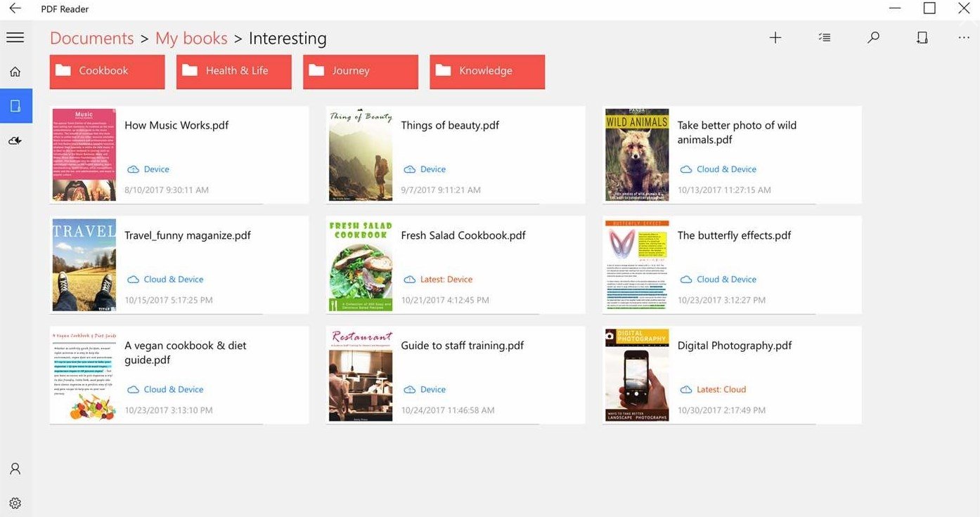Open vegan cookbook cover thumbnail

[84, 375]
